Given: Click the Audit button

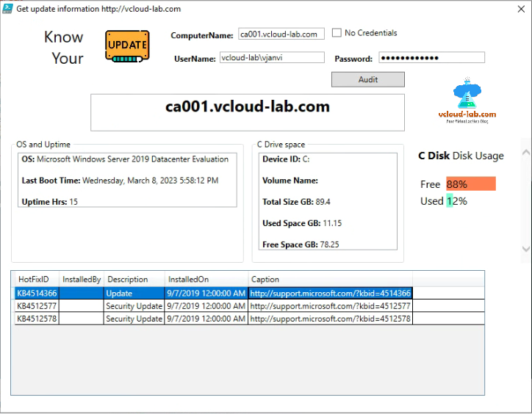Looking at the screenshot, I should (x=368, y=79).
